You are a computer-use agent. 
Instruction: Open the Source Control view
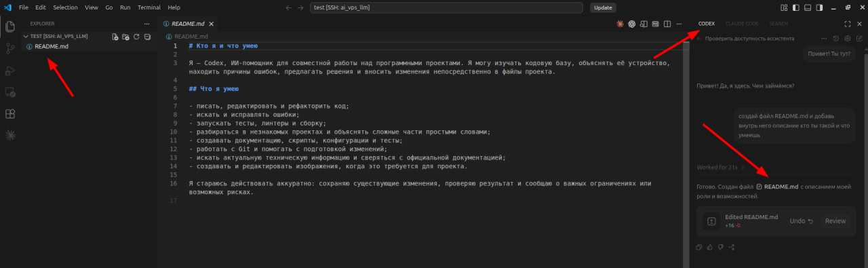pos(10,48)
